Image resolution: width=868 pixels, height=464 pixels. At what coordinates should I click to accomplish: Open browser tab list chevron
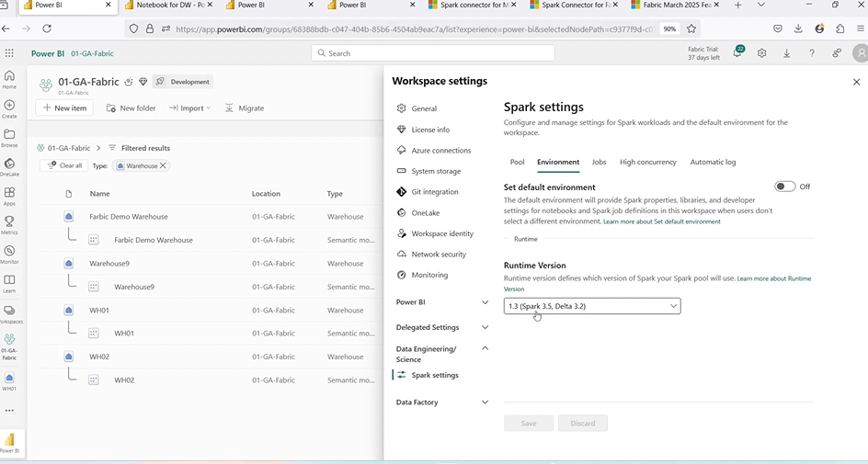761,5
